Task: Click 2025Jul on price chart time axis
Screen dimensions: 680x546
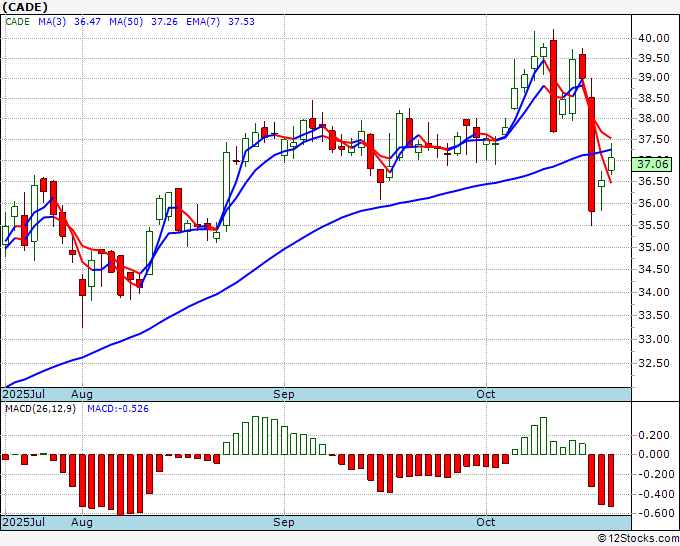Action: 24,394
